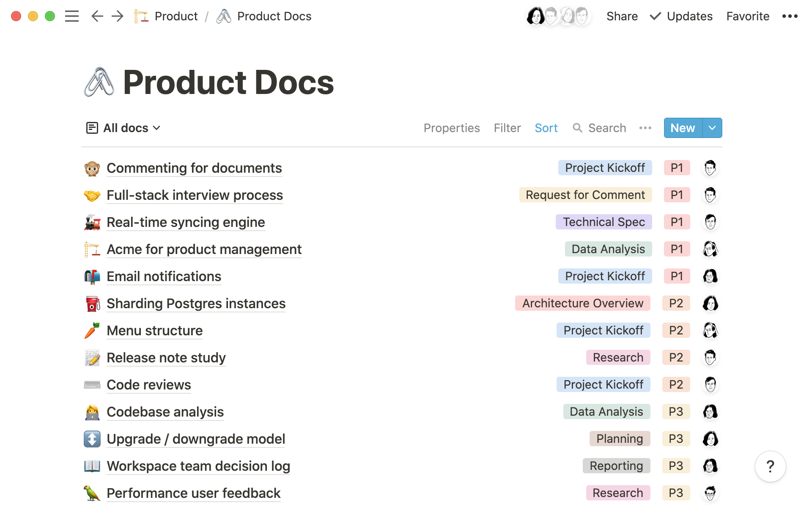Click the Product breadcrumb
812x508 pixels.
click(176, 16)
